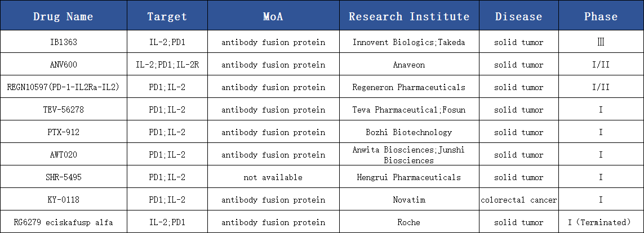Screen dimensions: 644x233
Task: Select the Hengrui Pharmaceuticals institute cell
Action: pyautogui.click(x=409, y=177)
